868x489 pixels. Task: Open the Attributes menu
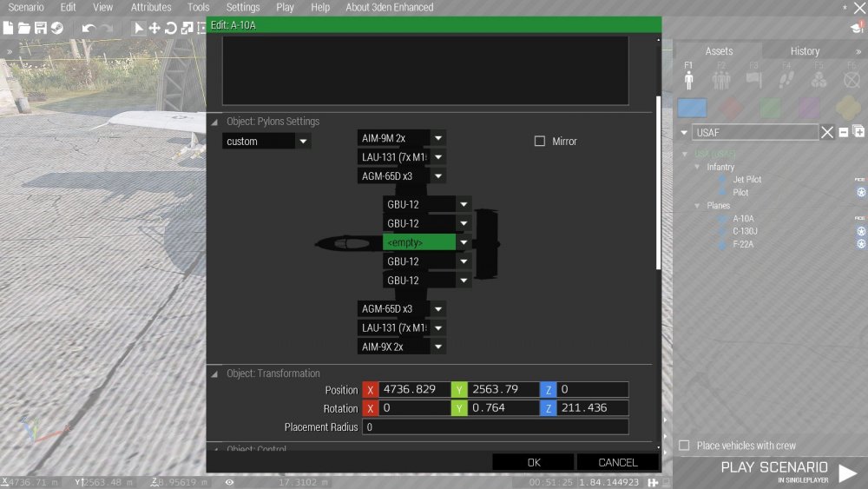coord(150,7)
